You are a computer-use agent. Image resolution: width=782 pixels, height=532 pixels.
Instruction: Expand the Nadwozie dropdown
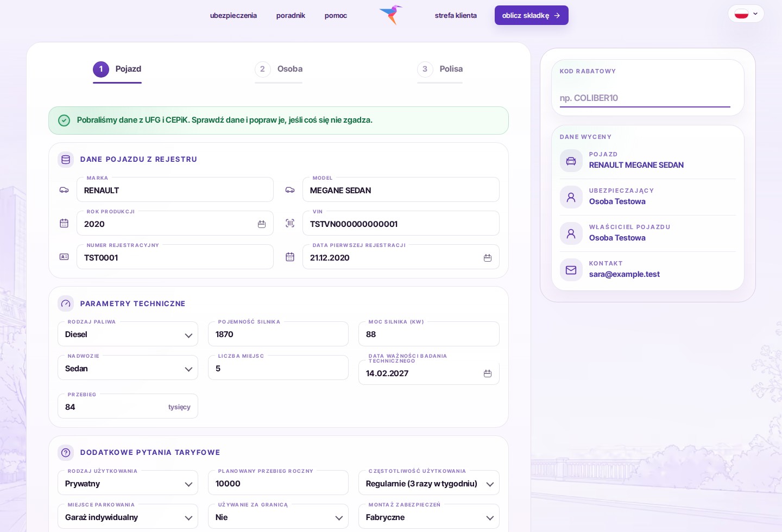point(128,368)
